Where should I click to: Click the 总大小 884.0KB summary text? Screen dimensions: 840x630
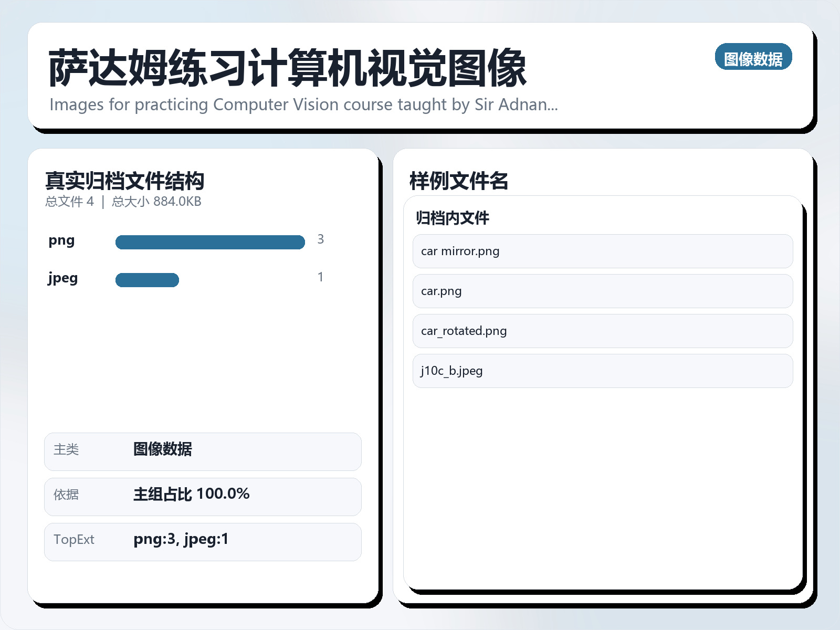156,202
